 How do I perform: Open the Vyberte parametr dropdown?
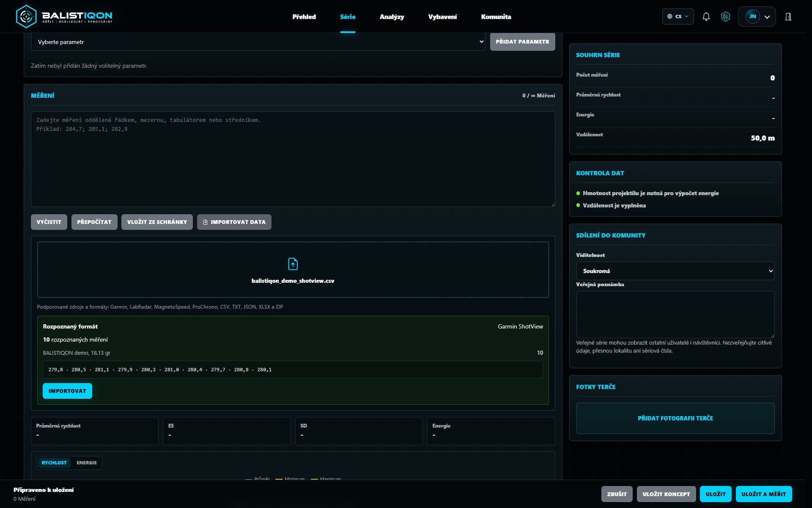coord(258,42)
